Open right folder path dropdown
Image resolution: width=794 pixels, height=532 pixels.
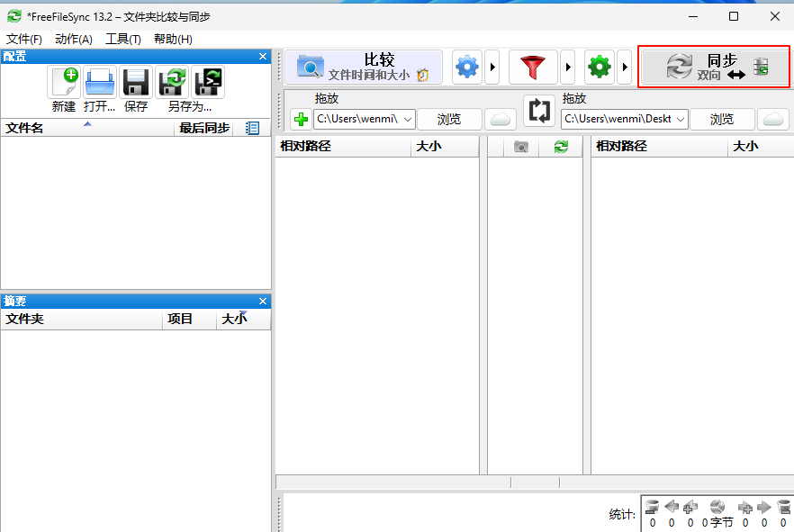[681, 120]
